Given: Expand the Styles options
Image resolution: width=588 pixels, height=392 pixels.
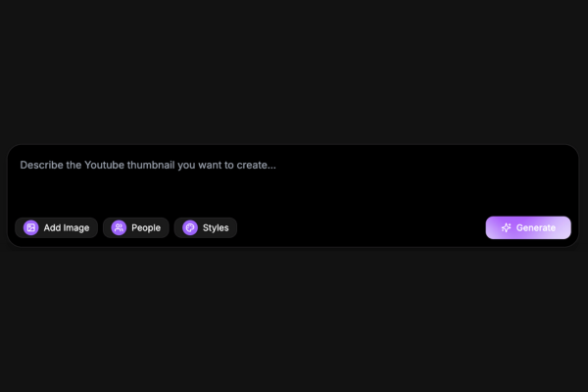Looking at the screenshot, I should (206, 227).
